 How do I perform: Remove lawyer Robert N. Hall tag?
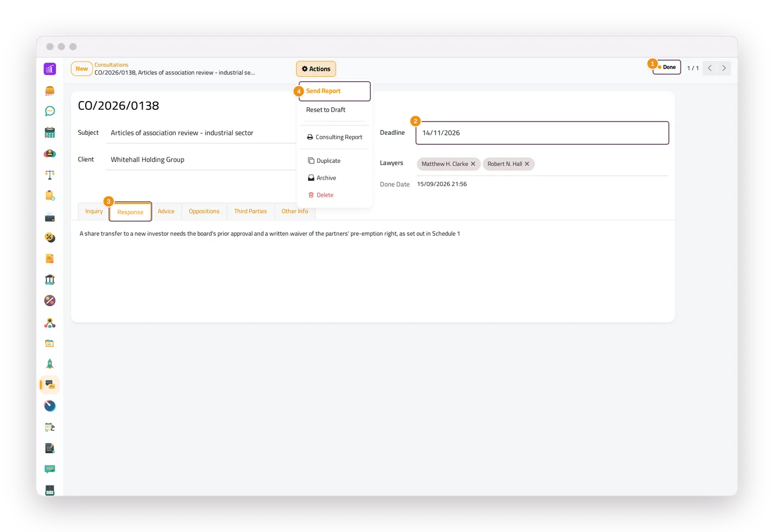pyautogui.click(x=527, y=164)
